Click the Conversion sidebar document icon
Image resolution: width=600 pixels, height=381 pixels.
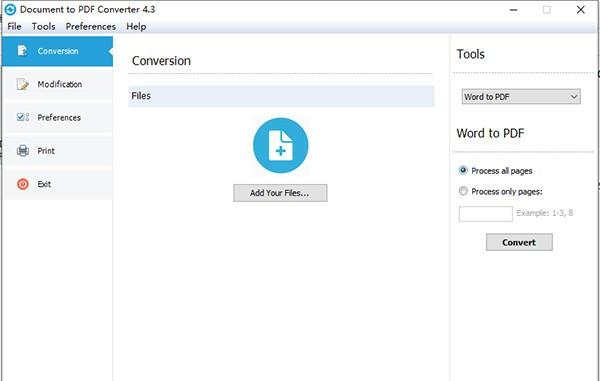22,51
